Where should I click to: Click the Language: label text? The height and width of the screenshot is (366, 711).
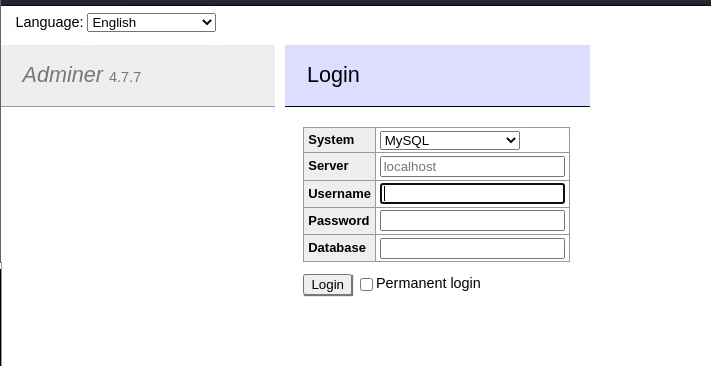(49, 22)
